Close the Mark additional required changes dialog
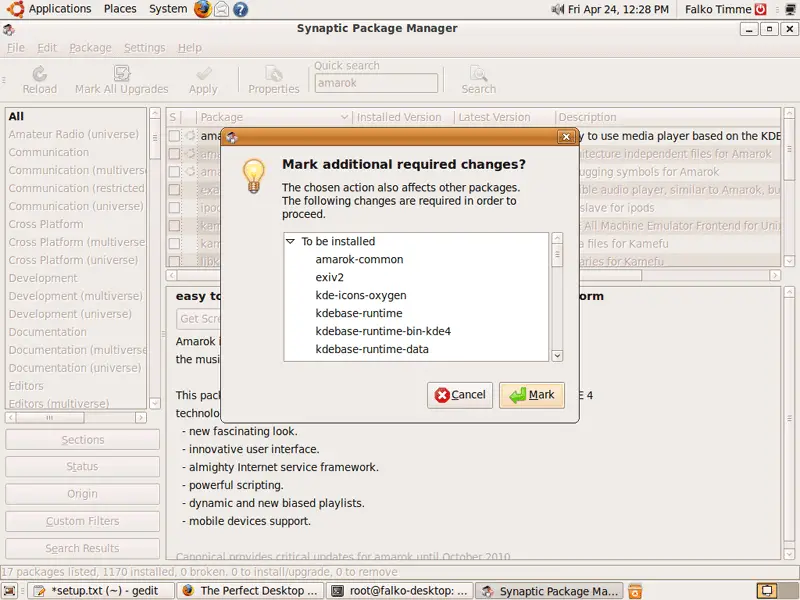The width and height of the screenshot is (800, 600). point(566,137)
